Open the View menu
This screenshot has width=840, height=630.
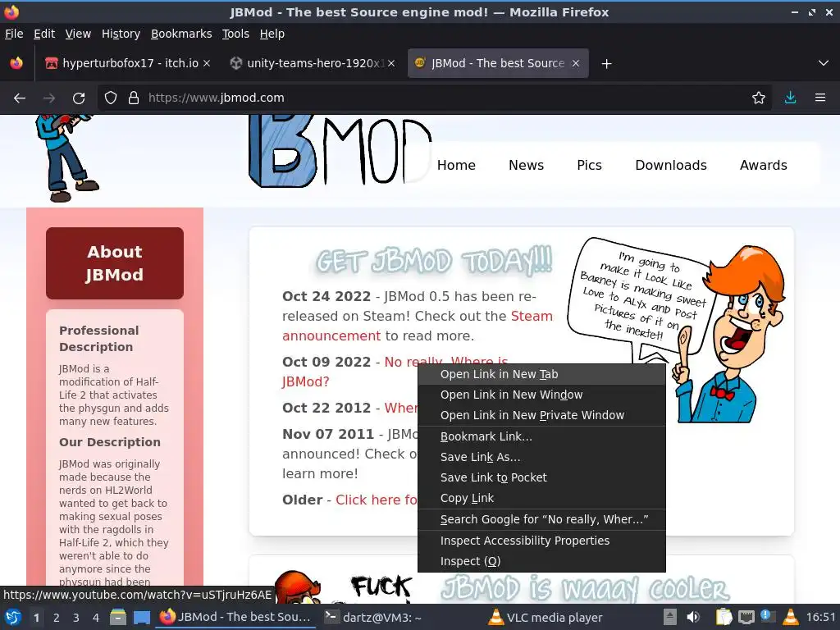point(78,34)
